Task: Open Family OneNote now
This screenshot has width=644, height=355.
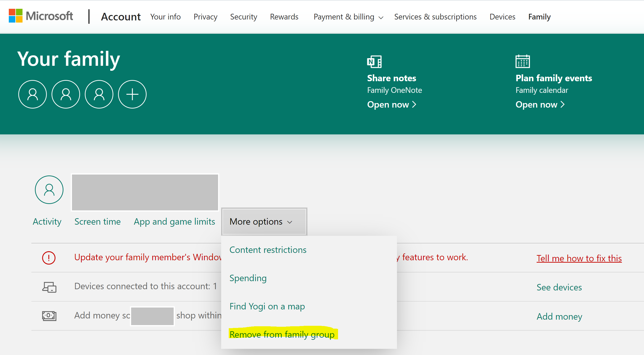Action: coord(391,104)
